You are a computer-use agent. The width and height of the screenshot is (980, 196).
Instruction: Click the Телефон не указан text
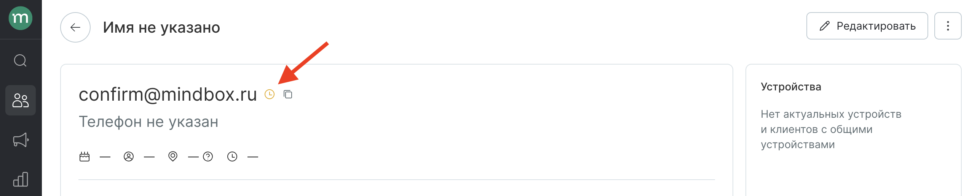(148, 122)
